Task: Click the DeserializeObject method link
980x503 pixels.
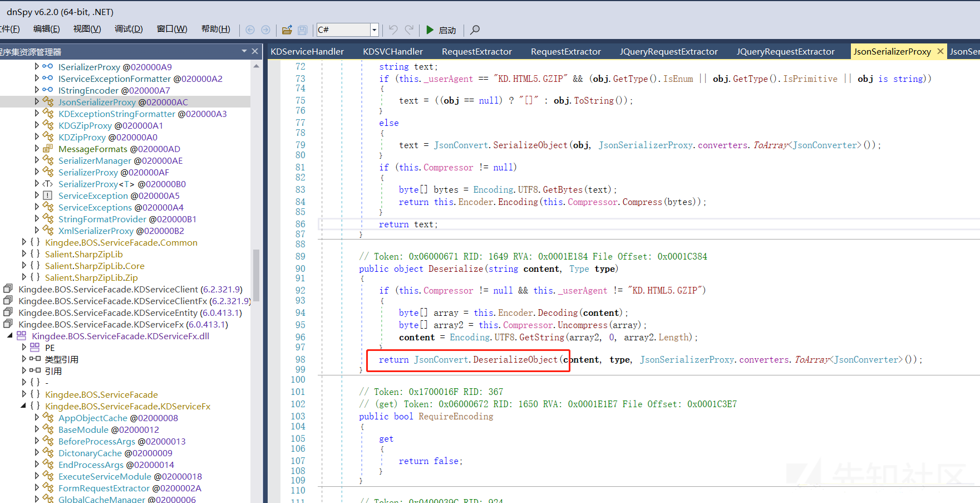Action: pyautogui.click(x=515, y=359)
